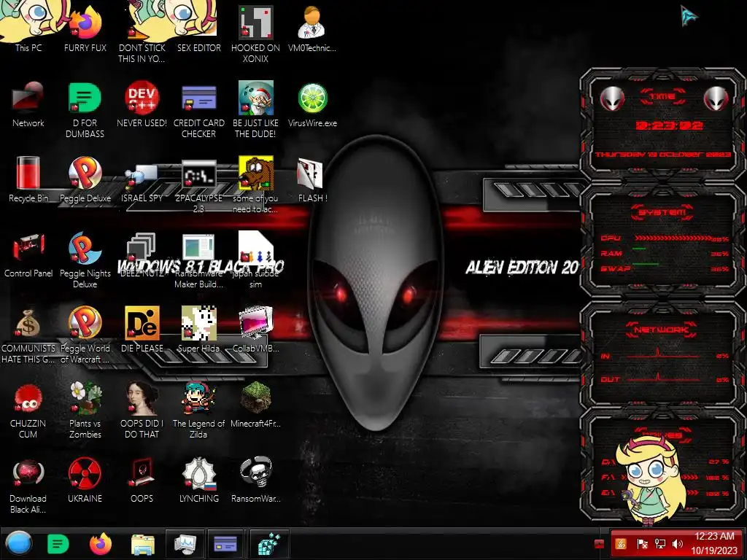Select the money bag COMMUNISTS HATE THIS icon
Viewport: 747px width, 560px height.
click(x=28, y=335)
